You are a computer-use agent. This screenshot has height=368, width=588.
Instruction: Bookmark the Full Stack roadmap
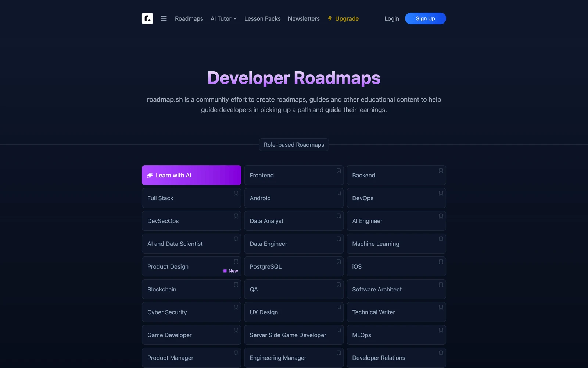pyautogui.click(x=236, y=193)
